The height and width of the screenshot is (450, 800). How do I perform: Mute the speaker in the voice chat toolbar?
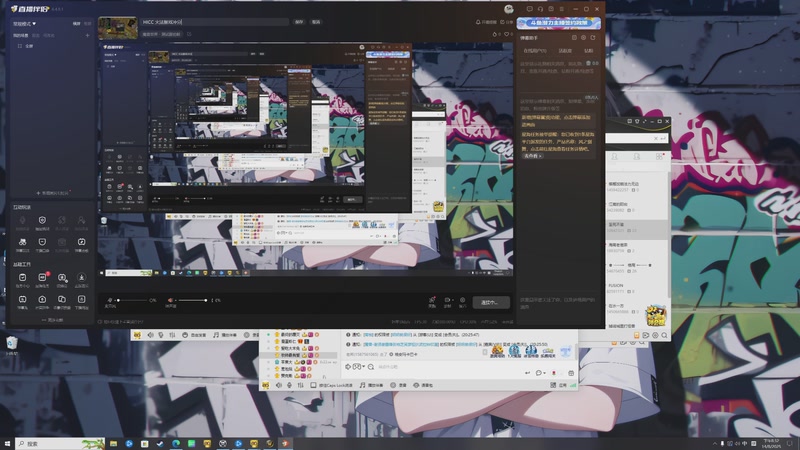(x=279, y=385)
